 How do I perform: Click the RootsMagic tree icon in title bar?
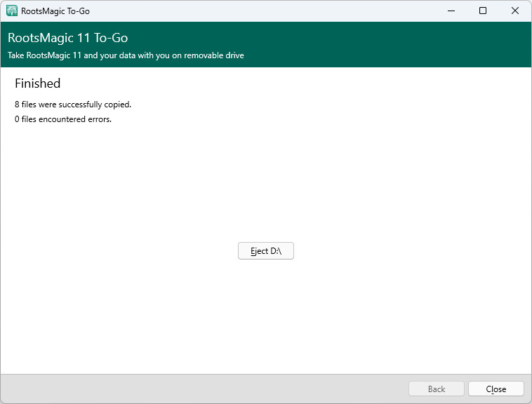click(x=12, y=11)
